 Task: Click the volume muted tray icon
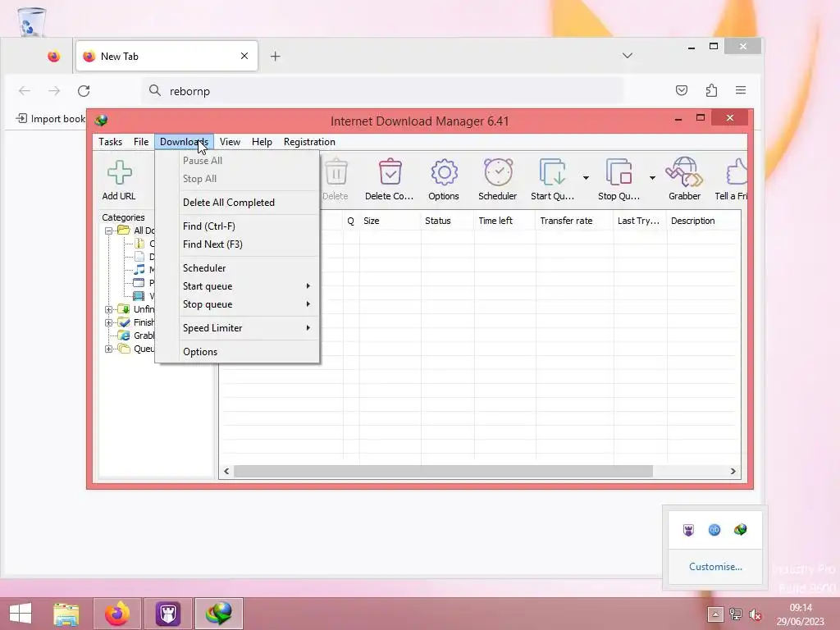click(x=756, y=614)
